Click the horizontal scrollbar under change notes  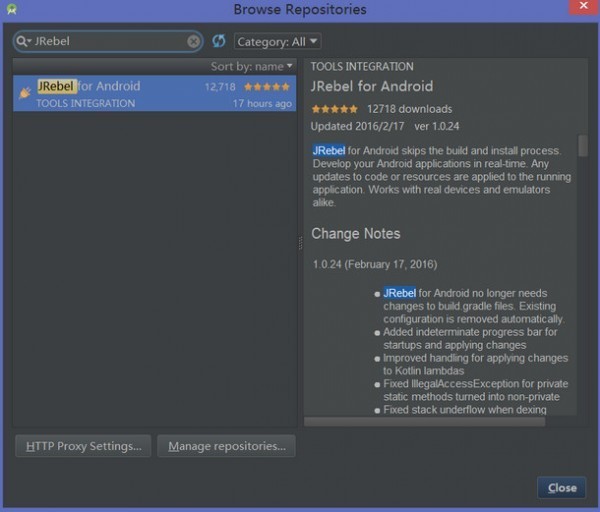click(x=425, y=421)
